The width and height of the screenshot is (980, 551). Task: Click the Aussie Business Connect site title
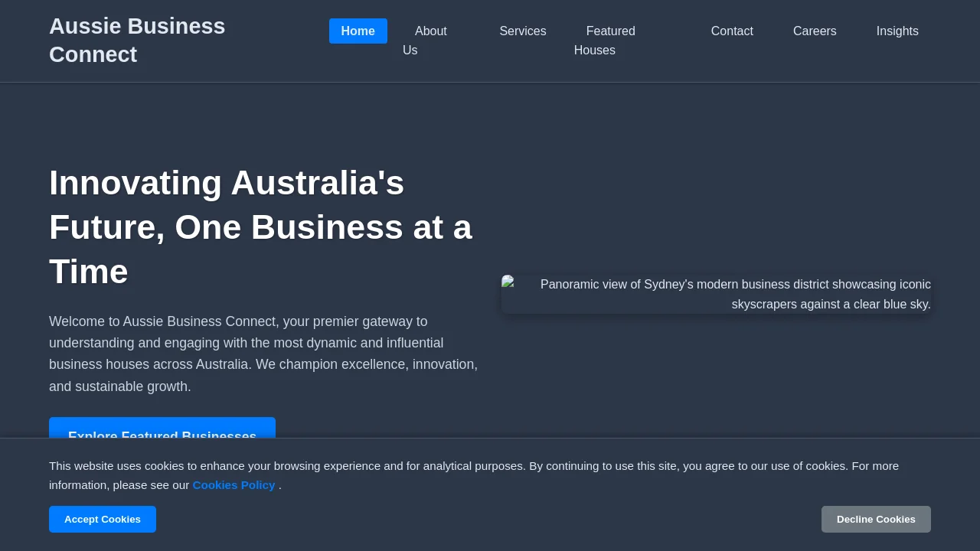point(137,41)
